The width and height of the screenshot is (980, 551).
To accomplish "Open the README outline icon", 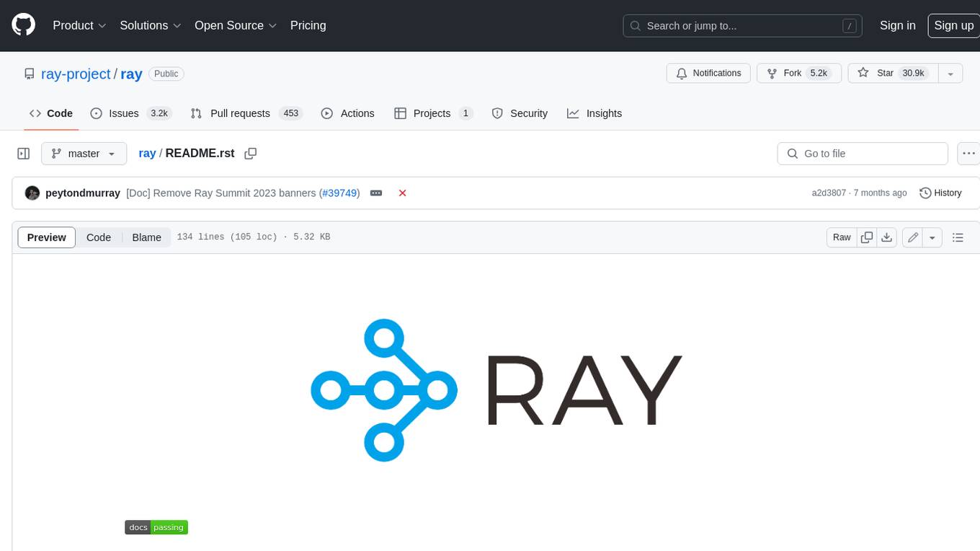I will pos(958,237).
